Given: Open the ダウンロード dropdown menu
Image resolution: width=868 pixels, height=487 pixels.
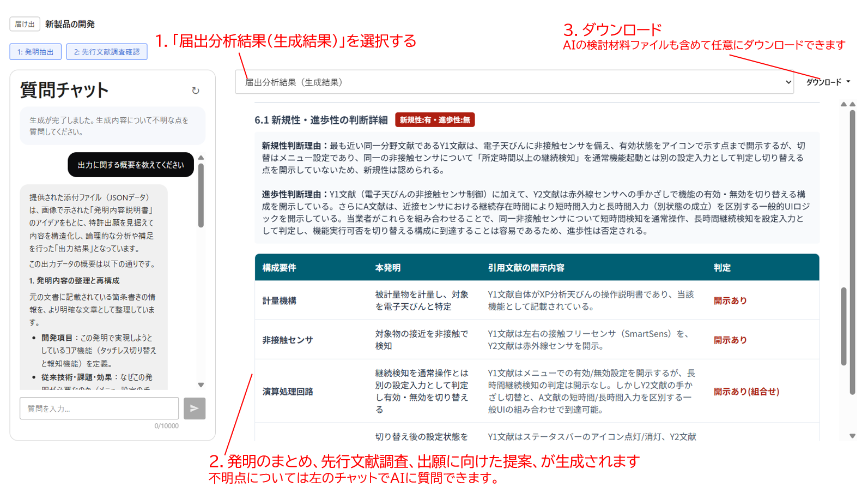Looking at the screenshot, I should (x=828, y=82).
